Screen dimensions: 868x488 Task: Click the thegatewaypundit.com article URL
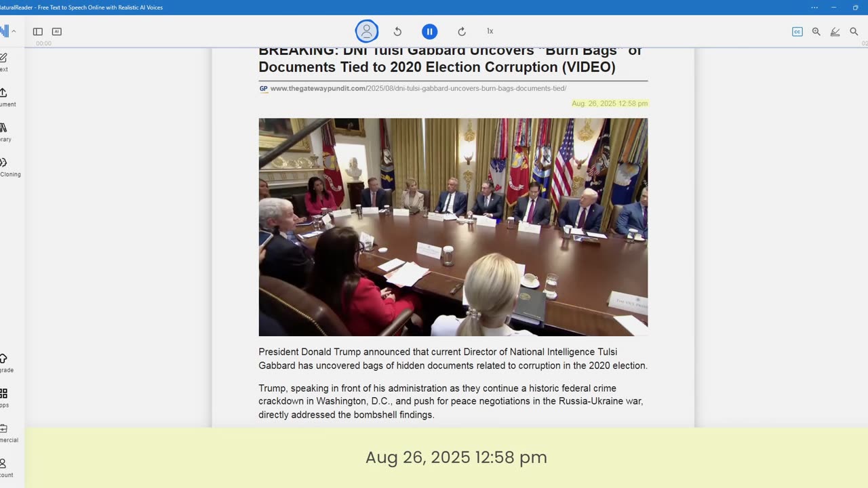(x=418, y=89)
